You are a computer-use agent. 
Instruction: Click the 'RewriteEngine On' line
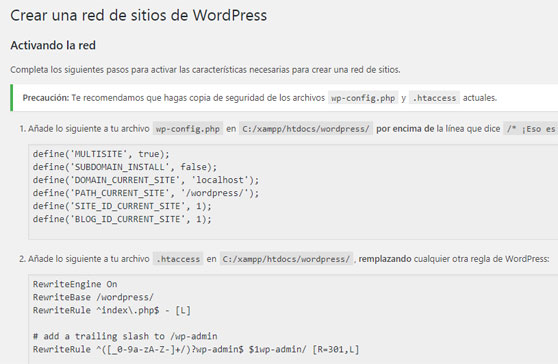click(x=75, y=284)
